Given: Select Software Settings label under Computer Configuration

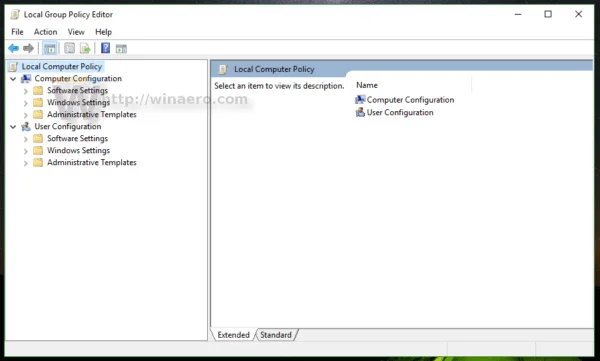Looking at the screenshot, I should [77, 90].
